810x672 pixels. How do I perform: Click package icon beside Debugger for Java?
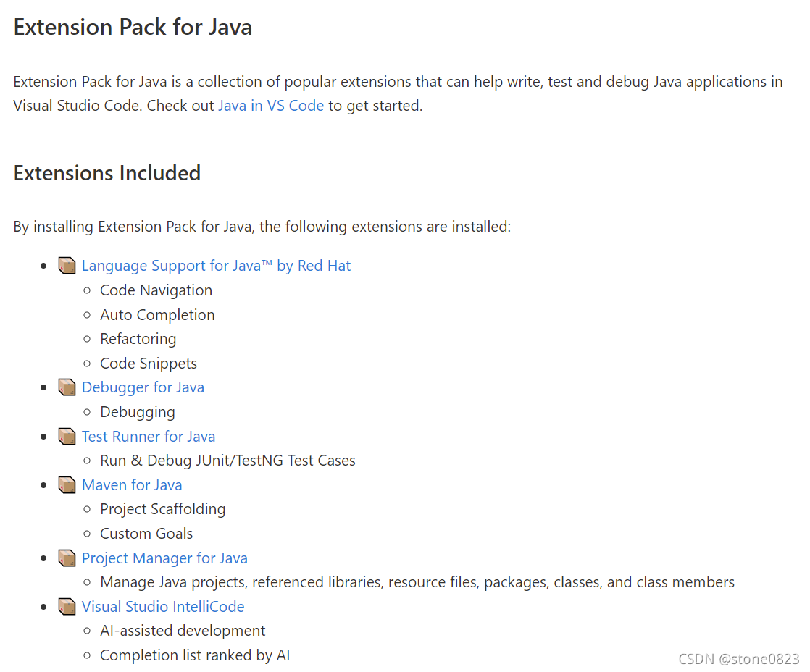pyautogui.click(x=67, y=387)
